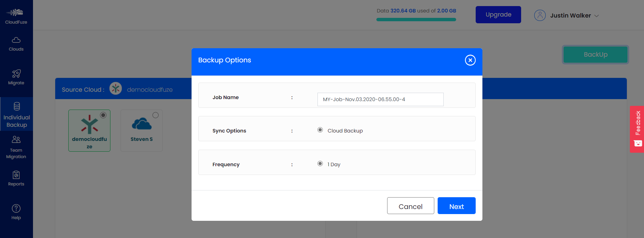This screenshot has height=238, width=644.
Task: Click the democloudfuze source cloud name
Action: pos(150,90)
